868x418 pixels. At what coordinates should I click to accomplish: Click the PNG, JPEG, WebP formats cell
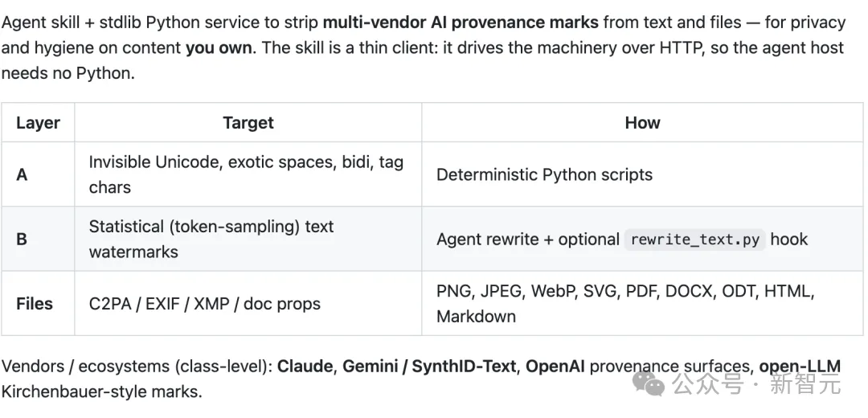pos(643,303)
